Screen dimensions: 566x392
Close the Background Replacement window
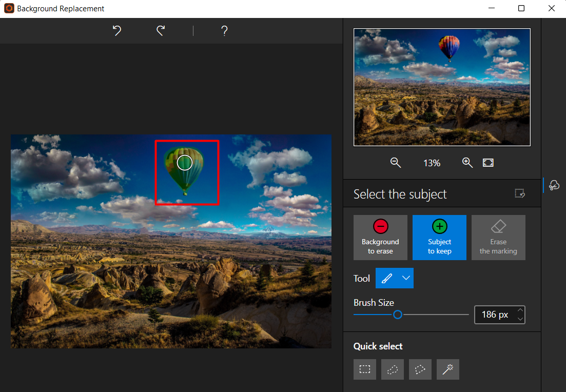point(552,8)
